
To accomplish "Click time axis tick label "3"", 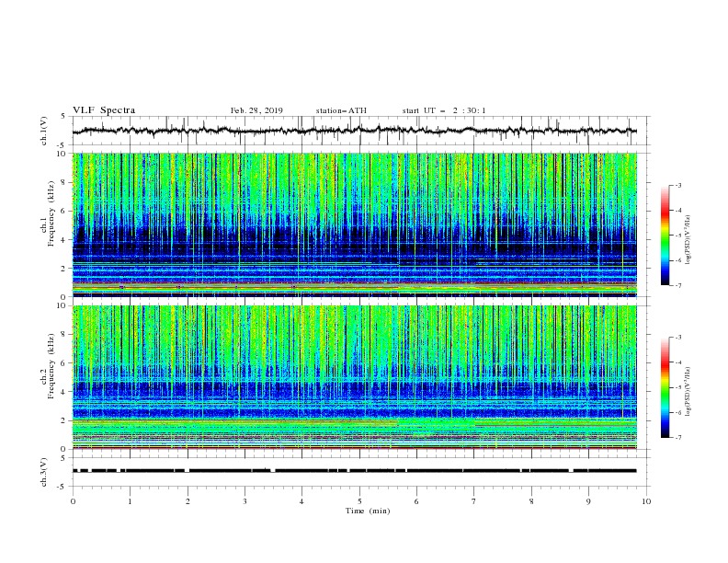I will [x=245, y=501].
